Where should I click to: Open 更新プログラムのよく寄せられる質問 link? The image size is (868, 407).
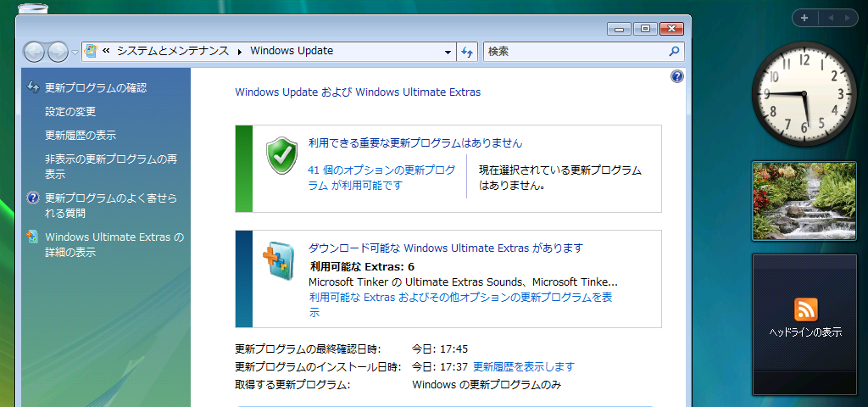coord(111,205)
